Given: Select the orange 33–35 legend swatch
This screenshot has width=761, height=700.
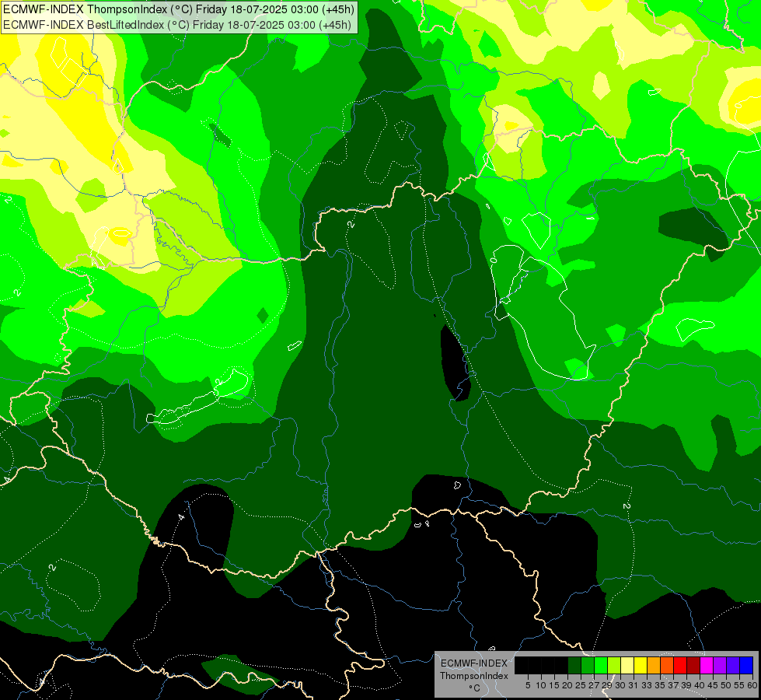Looking at the screenshot, I should click(x=654, y=665).
